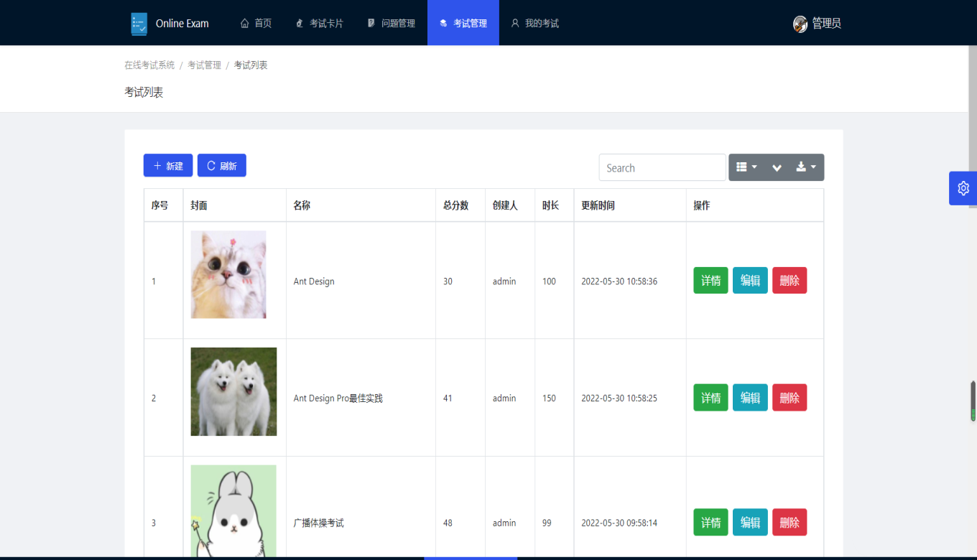Click 详情 for the Ant Design exam
977x560 pixels.
point(710,281)
